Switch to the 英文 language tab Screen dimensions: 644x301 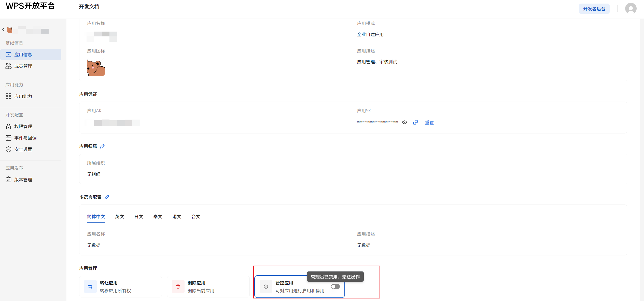coord(119,217)
